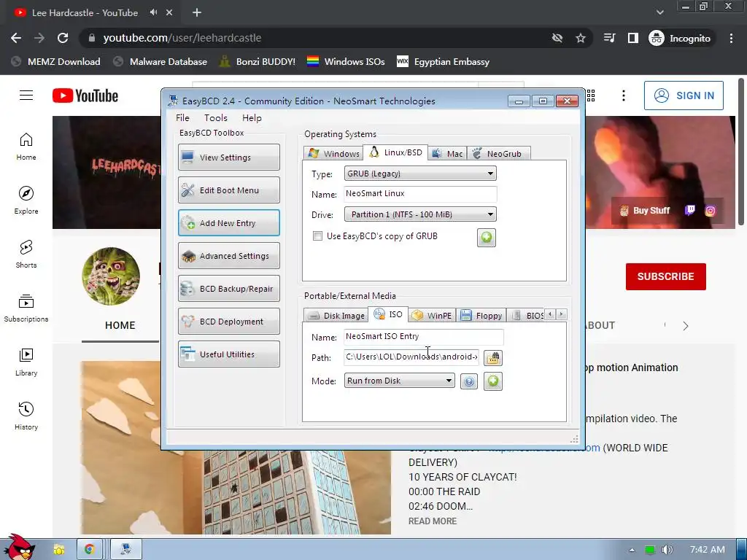Open Chrome three-dot menu
Image resolution: width=747 pixels, height=560 pixels.
pyautogui.click(x=731, y=38)
